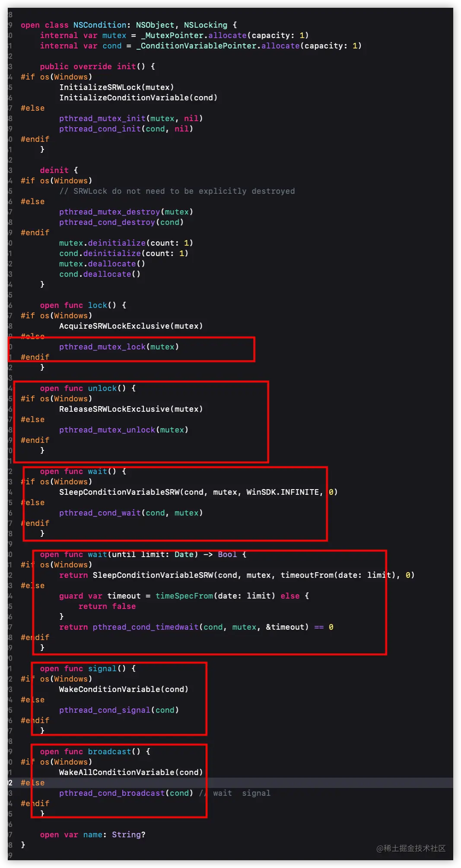
Task: Click the ReleaseSRWLockExclusive(mutex) call
Action: coord(131,409)
